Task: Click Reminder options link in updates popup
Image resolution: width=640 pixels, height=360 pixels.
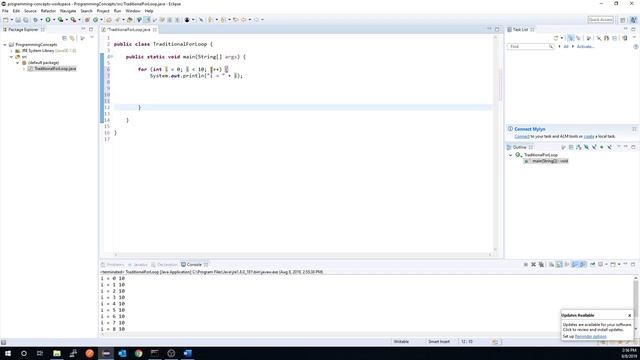Action: (x=590, y=336)
